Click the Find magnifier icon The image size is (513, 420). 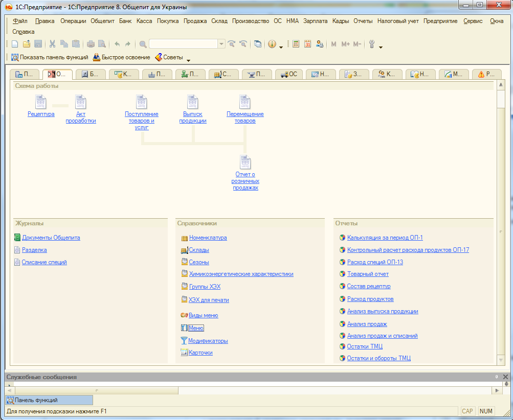pyautogui.click(x=143, y=44)
